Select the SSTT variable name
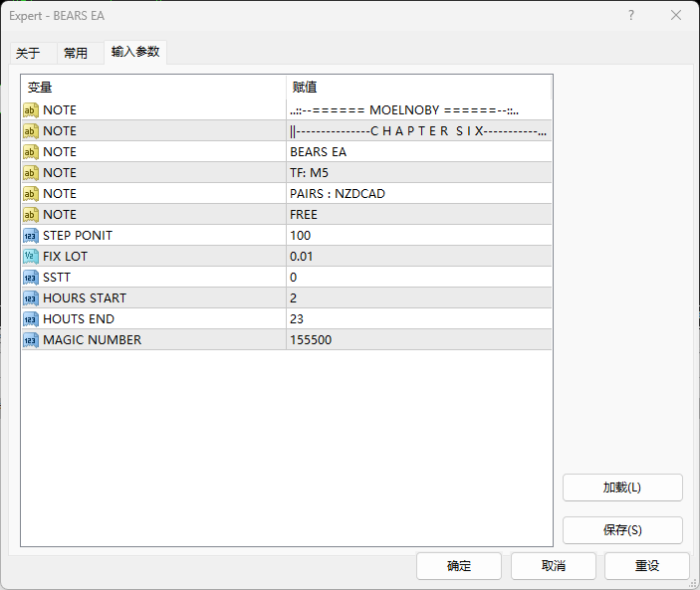This screenshot has width=700, height=590. click(57, 278)
